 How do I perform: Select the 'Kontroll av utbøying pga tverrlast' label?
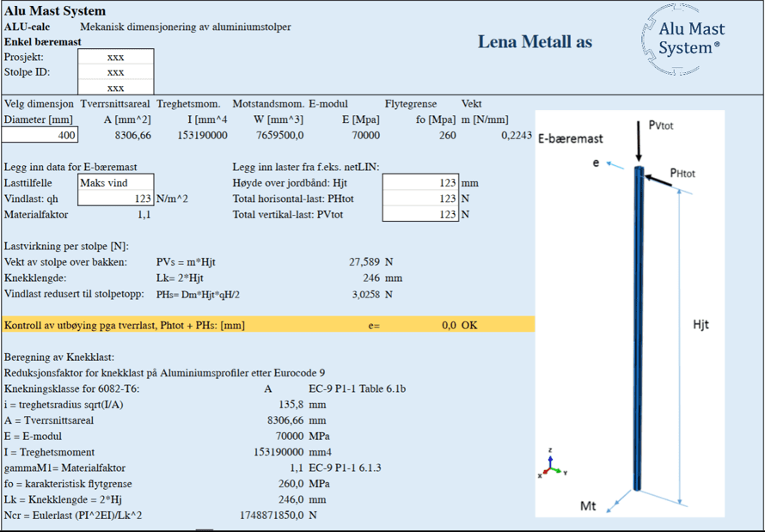coord(125,325)
